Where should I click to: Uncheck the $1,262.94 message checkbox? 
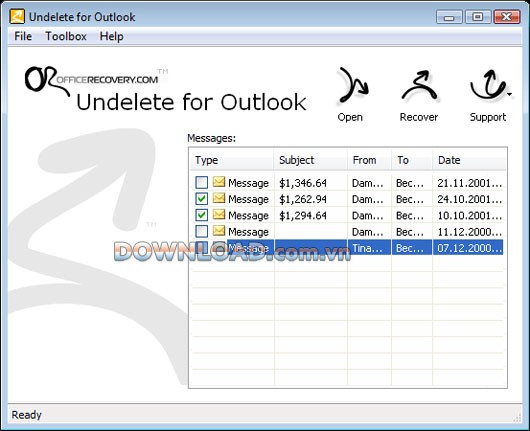click(201, 199)
